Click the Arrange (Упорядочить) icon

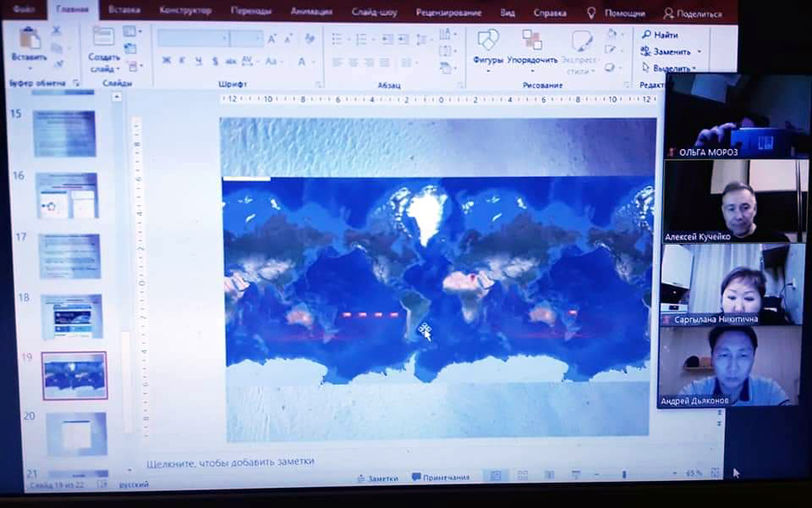pos(532,40)
